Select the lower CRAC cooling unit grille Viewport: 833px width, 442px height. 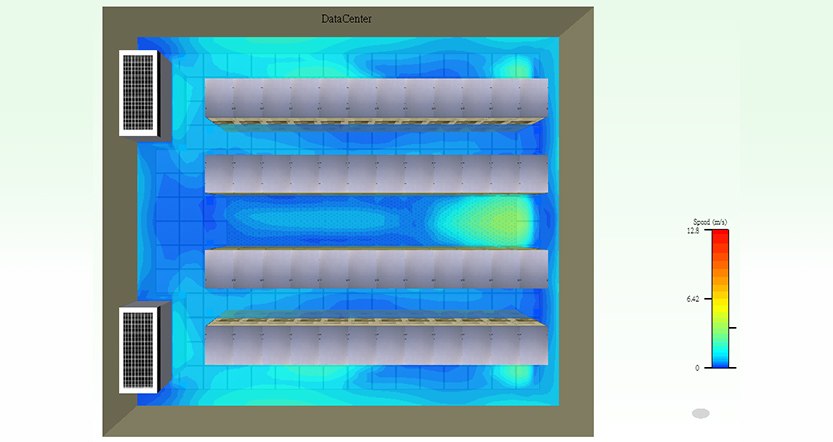138,350
